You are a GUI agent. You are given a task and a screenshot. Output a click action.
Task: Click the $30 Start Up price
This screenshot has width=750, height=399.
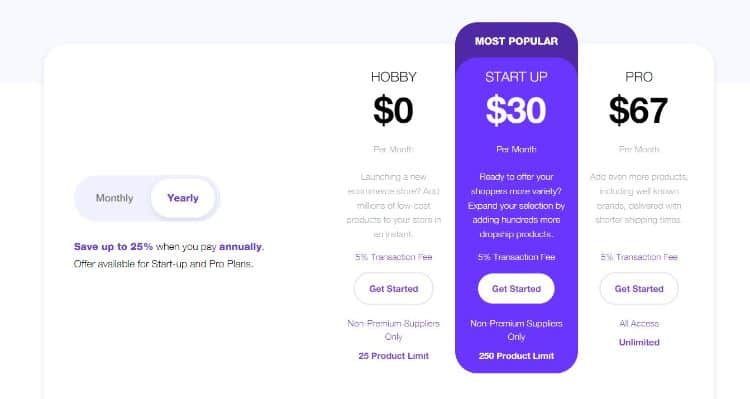point(516,110)
